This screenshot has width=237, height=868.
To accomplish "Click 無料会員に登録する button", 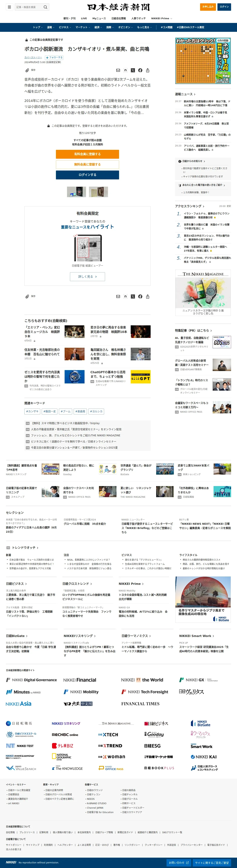I will 87,164.
